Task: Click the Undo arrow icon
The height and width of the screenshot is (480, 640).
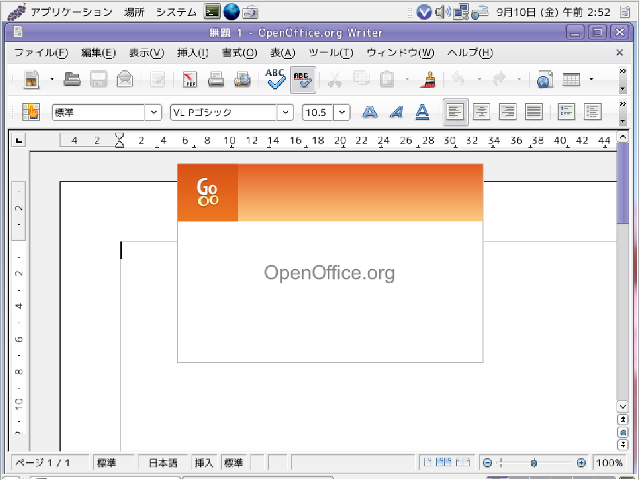Action: (x=459, y=79)
